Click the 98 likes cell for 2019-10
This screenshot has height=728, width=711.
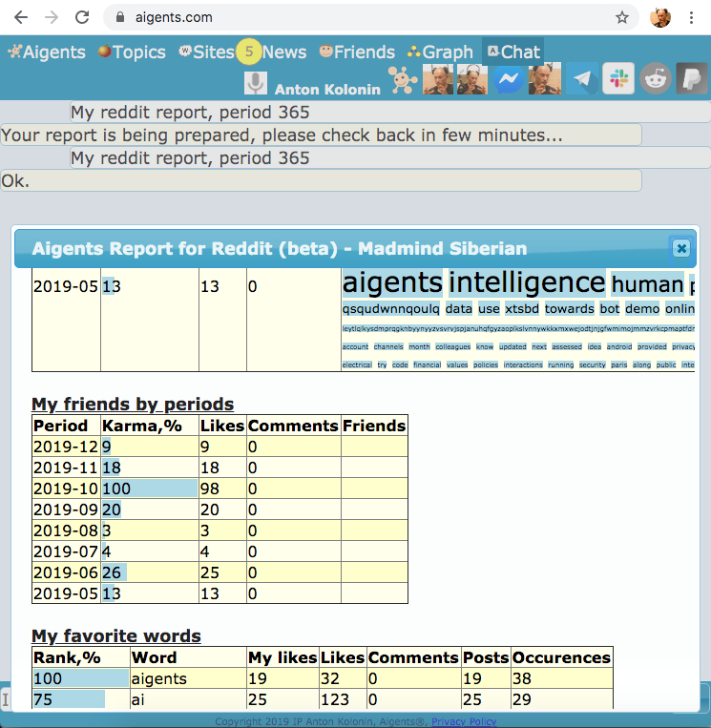pos(222,489)
